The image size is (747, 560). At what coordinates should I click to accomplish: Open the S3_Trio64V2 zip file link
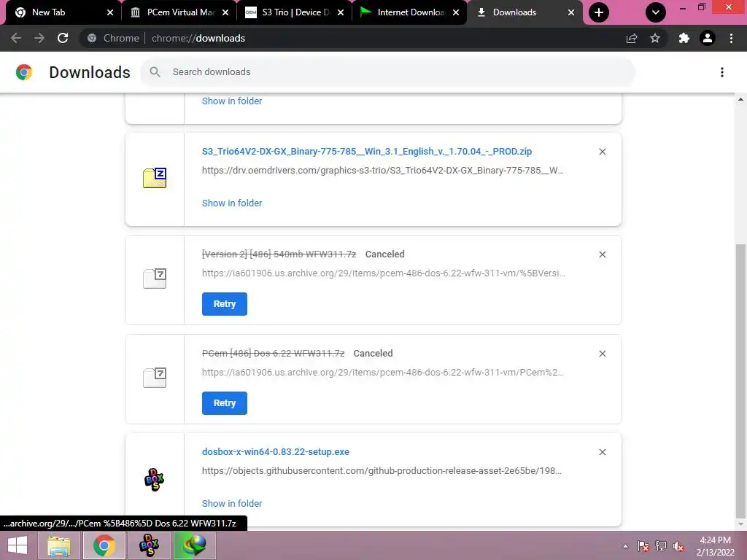[367, 152]
